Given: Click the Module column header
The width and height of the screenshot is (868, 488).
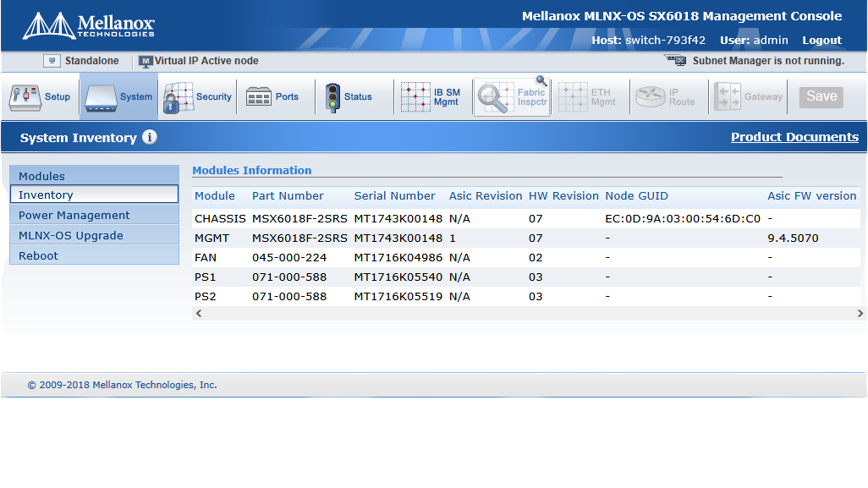Looking at the screenshot, I should point(215,196).
